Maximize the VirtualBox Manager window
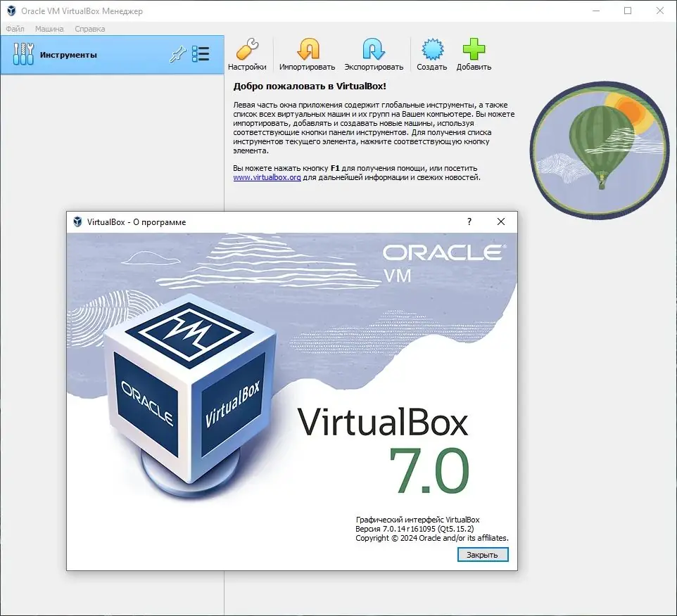677x616 pixels. pyautogui.click(x=628, y=11)
